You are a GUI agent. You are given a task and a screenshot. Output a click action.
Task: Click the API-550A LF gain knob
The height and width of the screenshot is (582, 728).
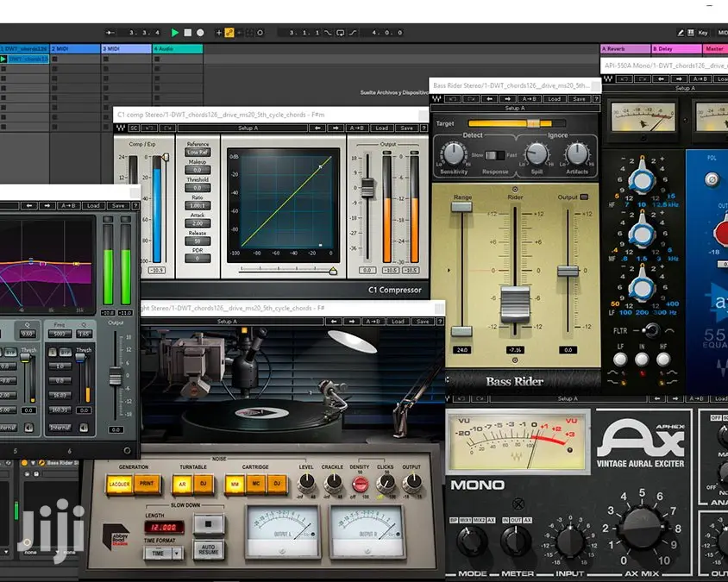[642, 286]
